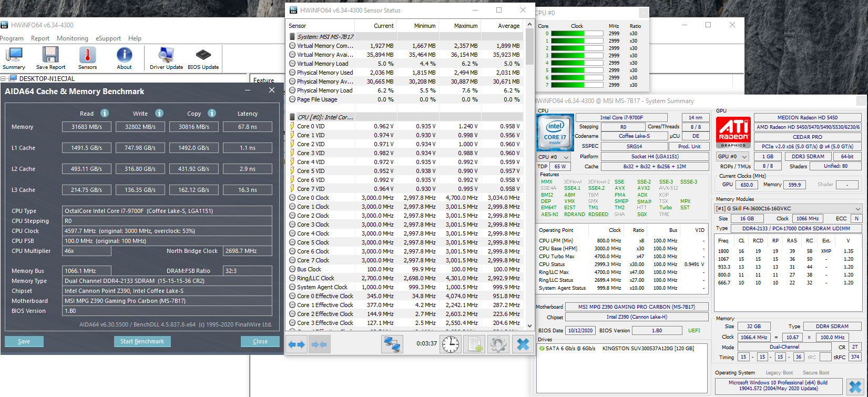This screenshot has width=868, height=397.
Task: Click MEDION Radeon HD 5450 field
Action: tap(808, 118)
